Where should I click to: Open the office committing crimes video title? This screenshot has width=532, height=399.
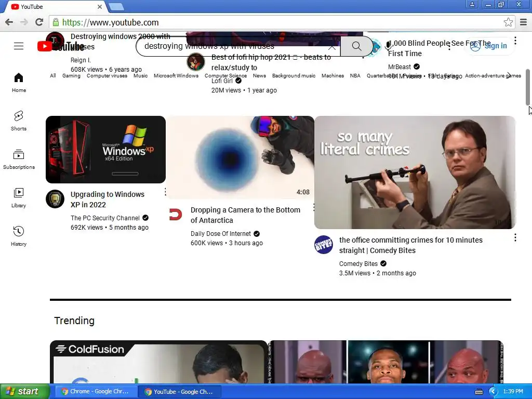click(411, 245)
